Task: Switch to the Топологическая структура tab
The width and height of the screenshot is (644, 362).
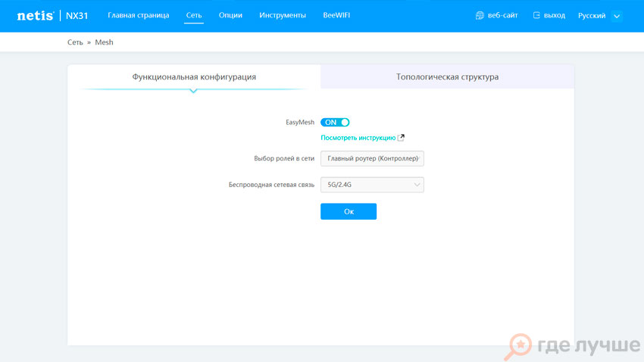Action: click(x=447, y=76)
